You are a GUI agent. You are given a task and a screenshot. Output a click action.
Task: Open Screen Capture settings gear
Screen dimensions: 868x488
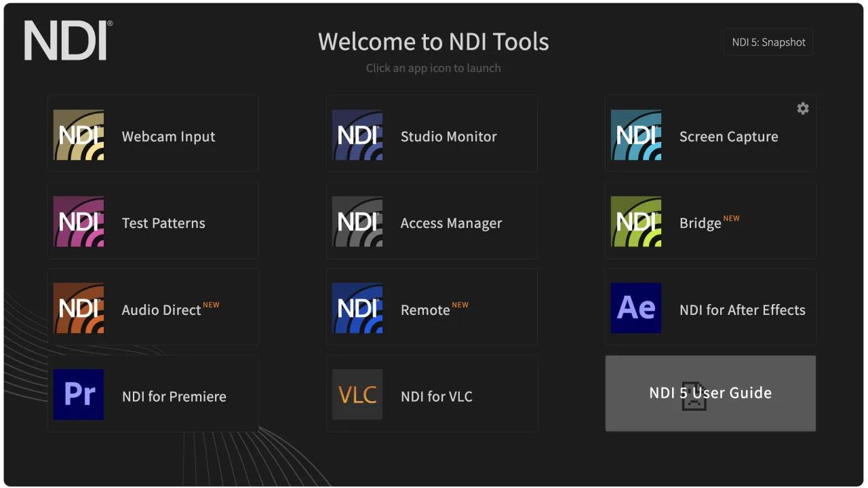tap(803, 109)
